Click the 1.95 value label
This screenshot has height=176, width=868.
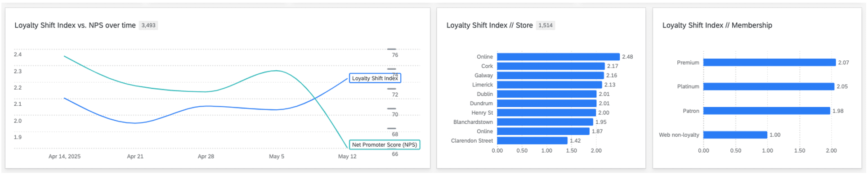[x=601, y=122]
